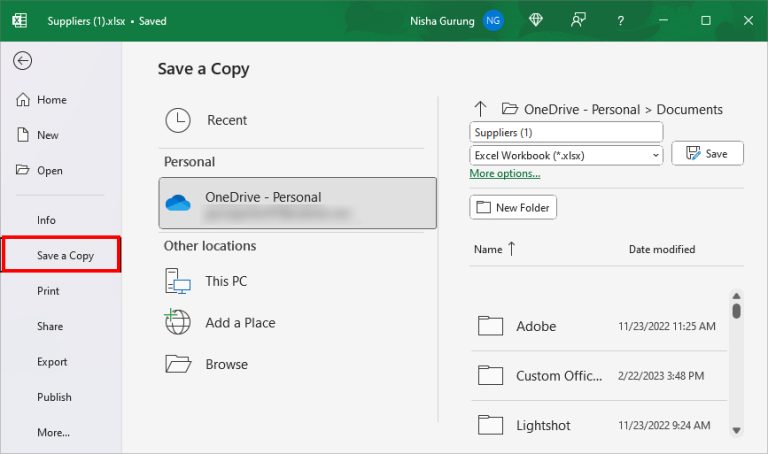Viewport: 768px width, 454px height.
Task: Click the sort ascending arrow next to Name
Action: coord(511,249)
